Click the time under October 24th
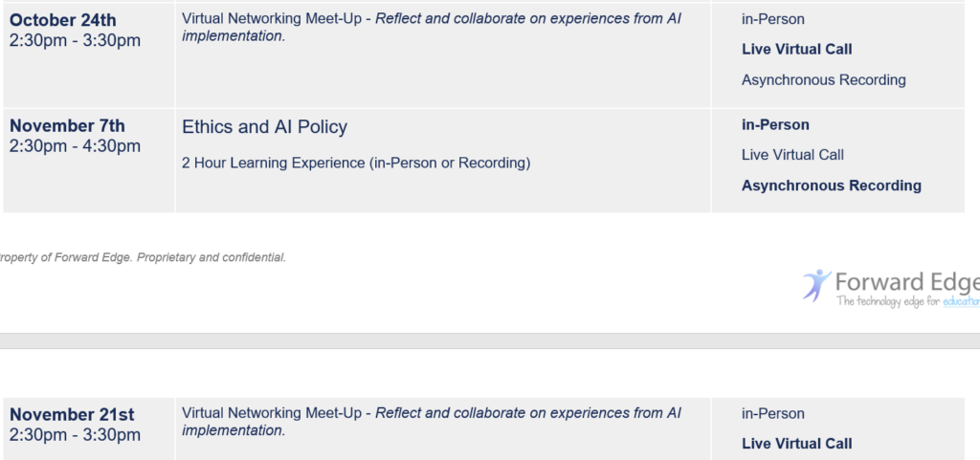980x460 pixels. click(x=75, y=40)
